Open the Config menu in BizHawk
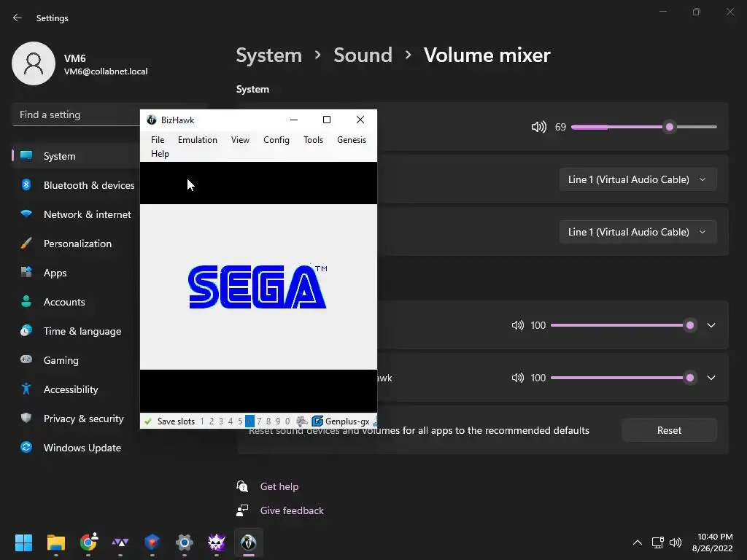747x560 pixels. tap(276, 140)
